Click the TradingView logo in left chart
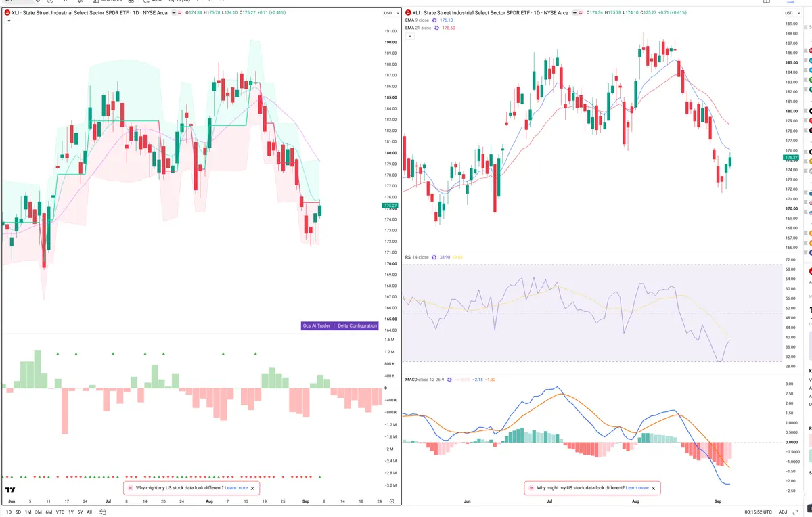The width and height of the screenshot is (812, 517). tap(10, 489)
